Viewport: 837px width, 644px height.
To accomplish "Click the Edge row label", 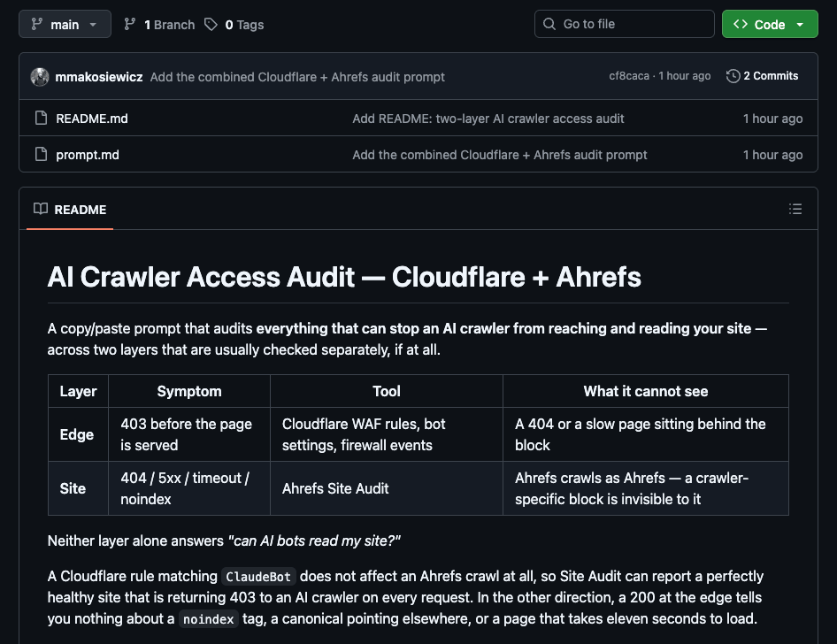I will 77,434.
